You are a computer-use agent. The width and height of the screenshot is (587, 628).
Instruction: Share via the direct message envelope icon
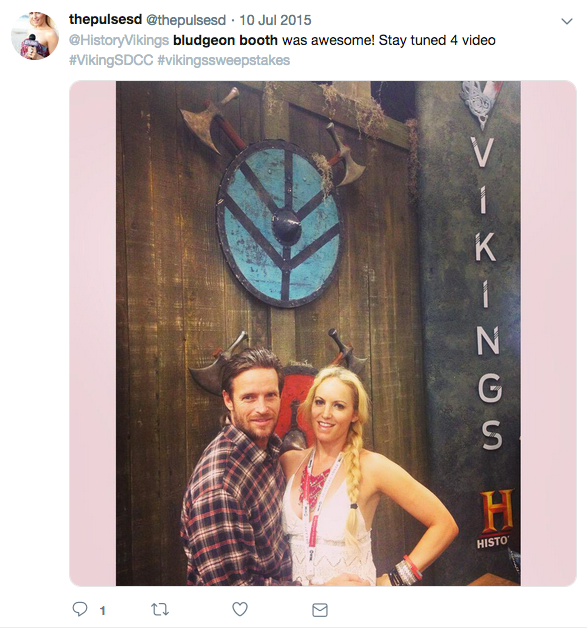click(320, 610)
